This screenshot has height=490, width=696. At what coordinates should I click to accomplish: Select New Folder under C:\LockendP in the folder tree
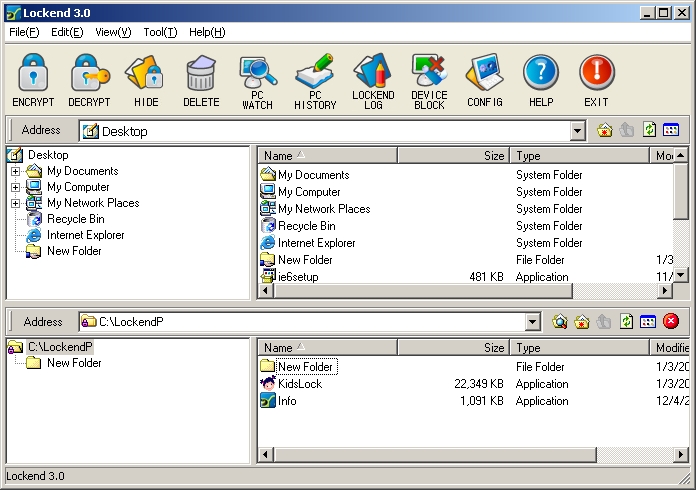[74, 363]
